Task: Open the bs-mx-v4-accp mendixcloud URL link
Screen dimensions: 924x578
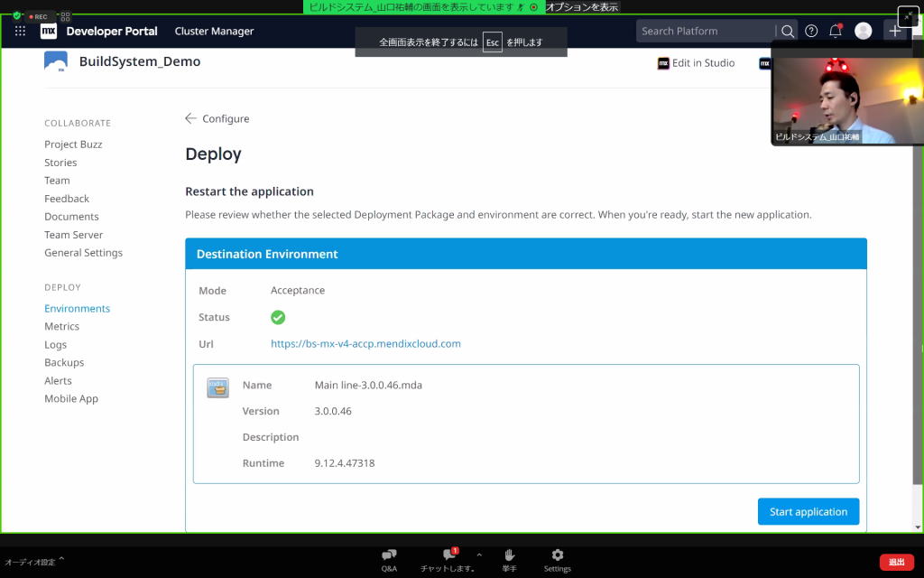Action: pyautogui.click(x=365, y=343)
